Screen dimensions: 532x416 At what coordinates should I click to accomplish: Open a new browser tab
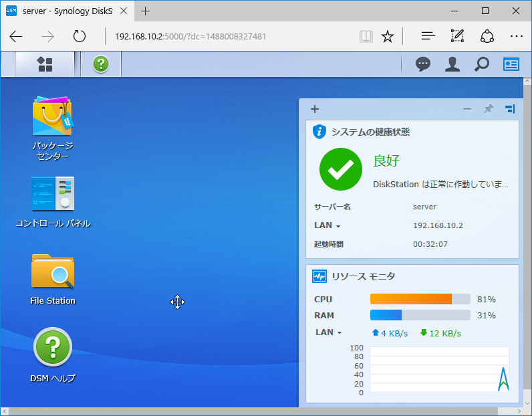[x=145, y=11]
